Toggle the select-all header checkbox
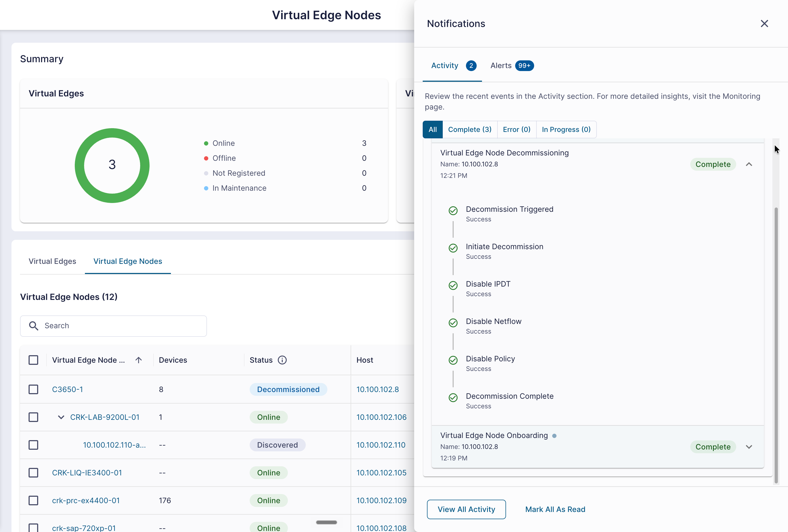 (x=33, y=360)
